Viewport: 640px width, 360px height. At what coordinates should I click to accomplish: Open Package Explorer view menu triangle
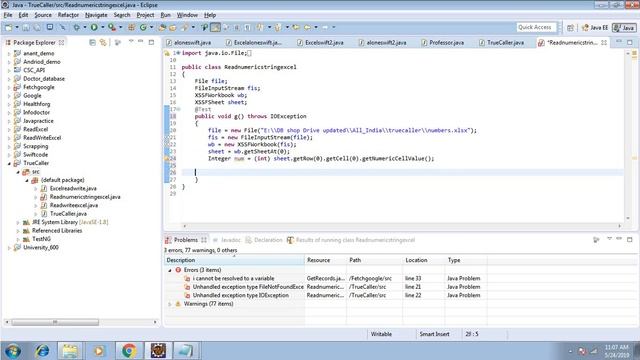(131, 42)
